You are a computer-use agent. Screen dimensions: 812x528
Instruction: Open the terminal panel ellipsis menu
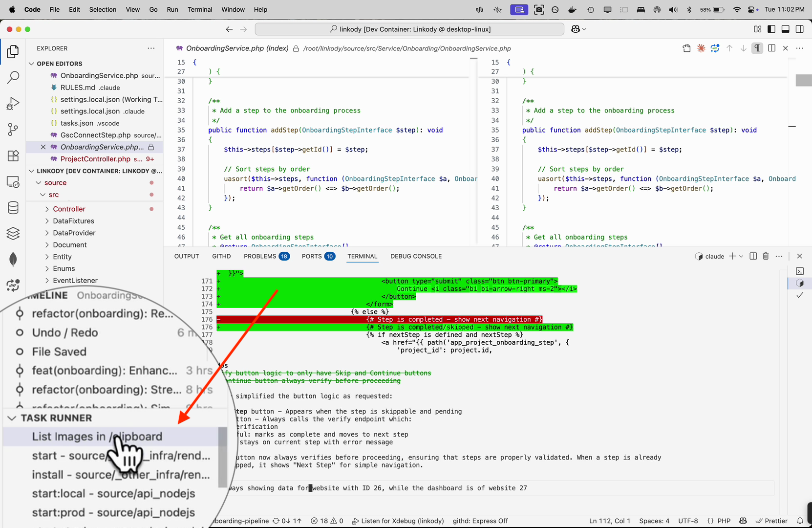pyautogui.click(x=779, y=256)
